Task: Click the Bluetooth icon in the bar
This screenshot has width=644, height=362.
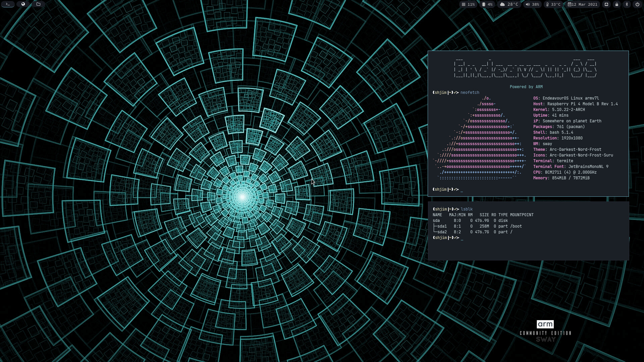Action: (x=627, y=4)
